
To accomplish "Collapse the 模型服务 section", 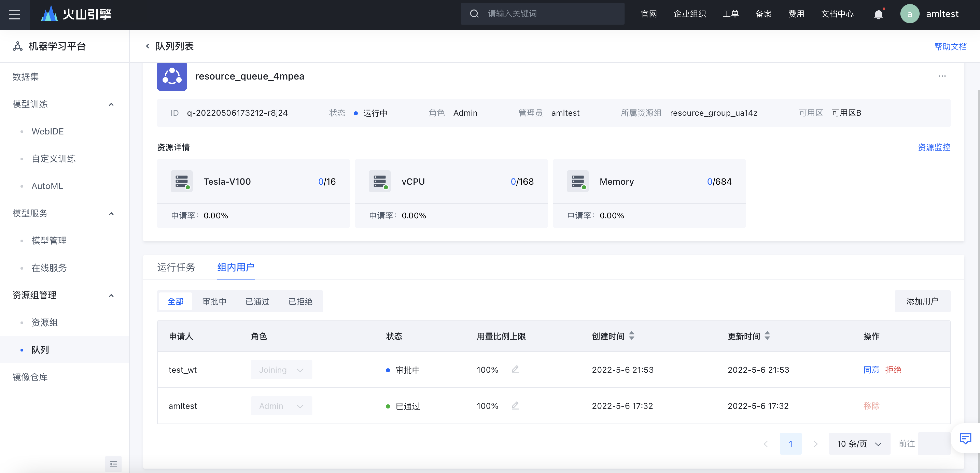I will click(x=111, y=213).
